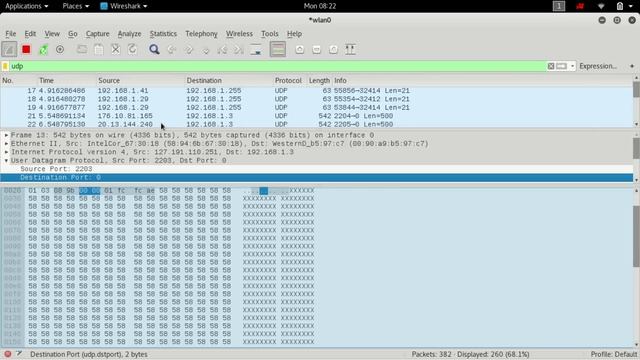Image resolution: width=640 pixels, height=360 pixels.
Task: Open the Help menu
Action: coord(294,34)
